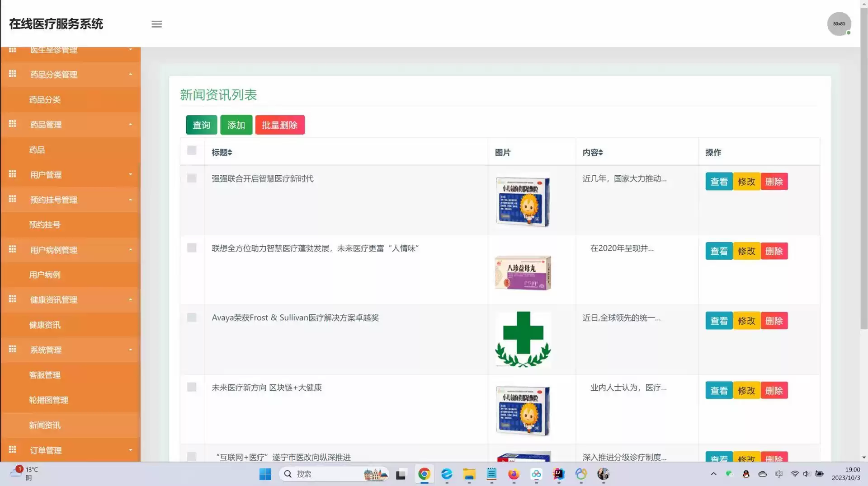Check the row Avaya荣获Frost & Sullivan
Image resolution: width=868 pixels, height=486 pixels.
point(192,318)
